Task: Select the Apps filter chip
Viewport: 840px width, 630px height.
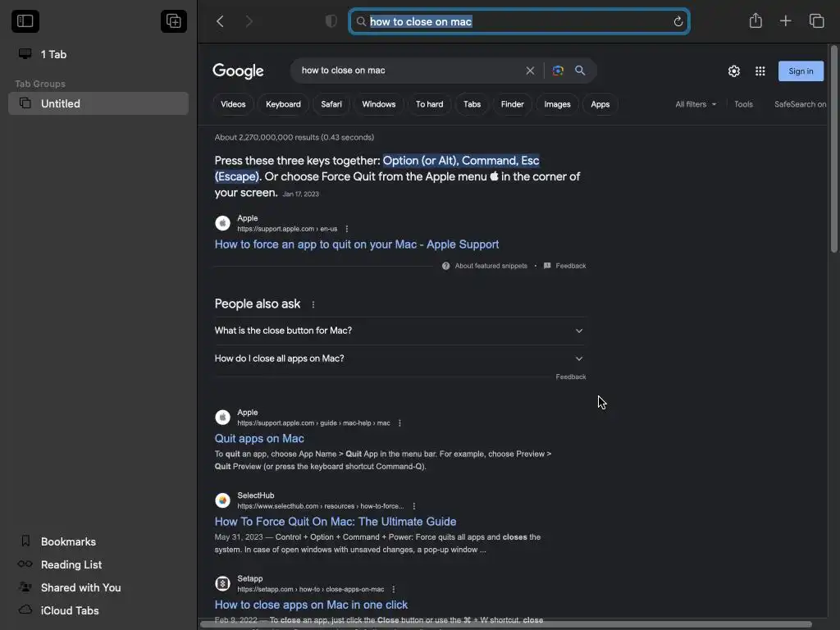Action: [x=600, y=104]
